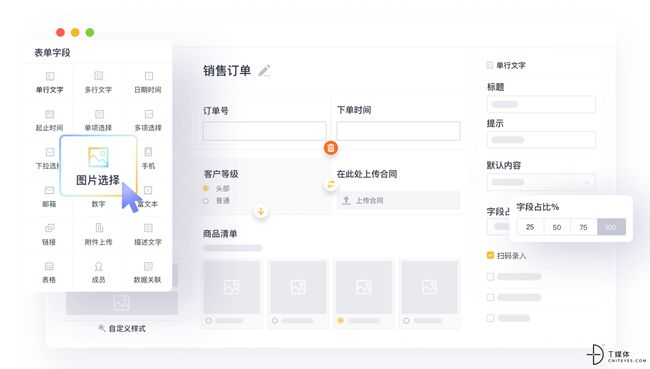Set 字段占比 to 100

point(611,227)
